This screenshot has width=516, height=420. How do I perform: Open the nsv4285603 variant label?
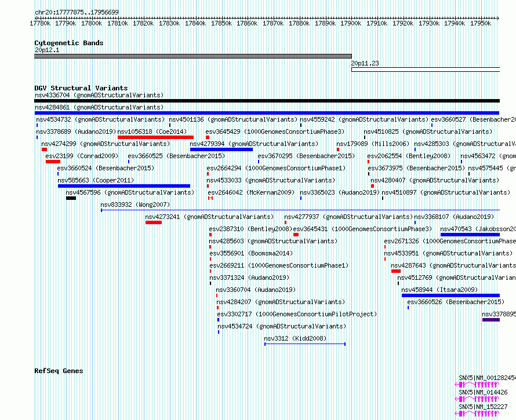pos(273,241)
